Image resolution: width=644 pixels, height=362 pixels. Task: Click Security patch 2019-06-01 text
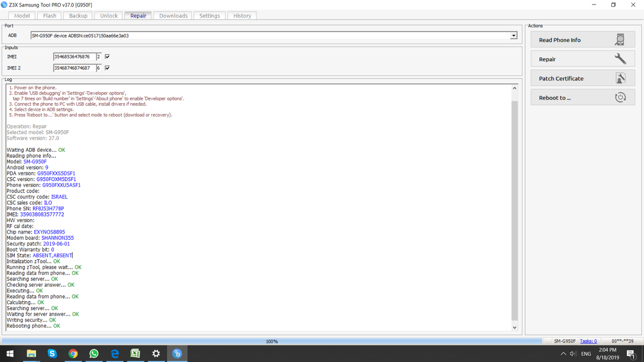[56, 244]
